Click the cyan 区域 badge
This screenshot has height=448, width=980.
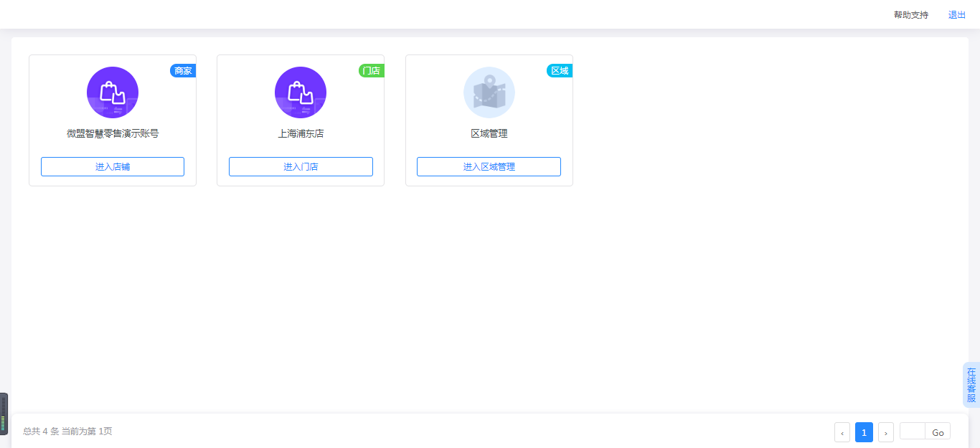tap(560, 71)
